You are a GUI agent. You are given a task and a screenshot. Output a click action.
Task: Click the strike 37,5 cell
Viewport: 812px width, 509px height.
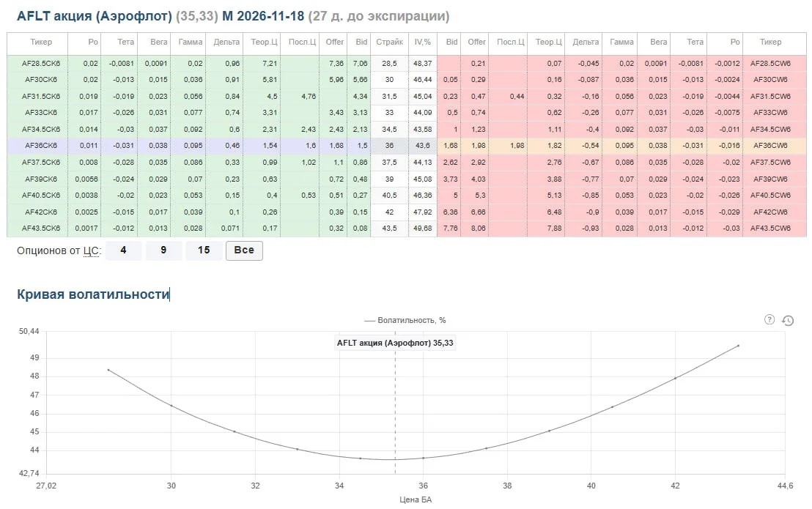coord(389,162)
